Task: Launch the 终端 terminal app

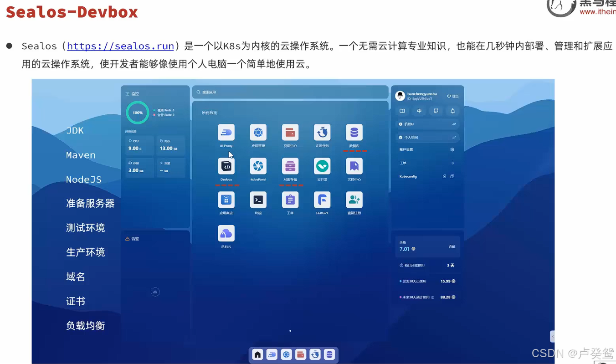Action: point(258,200)
